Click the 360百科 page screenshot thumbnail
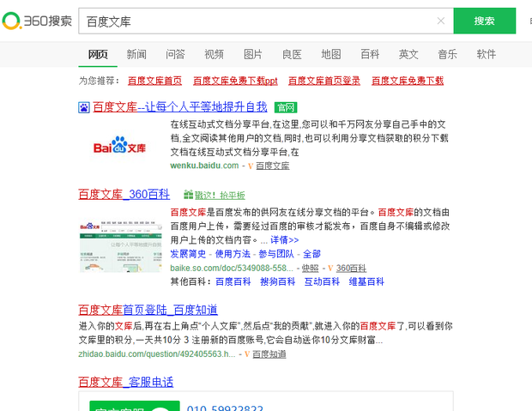The image size is (532, 411). [121, 247]
